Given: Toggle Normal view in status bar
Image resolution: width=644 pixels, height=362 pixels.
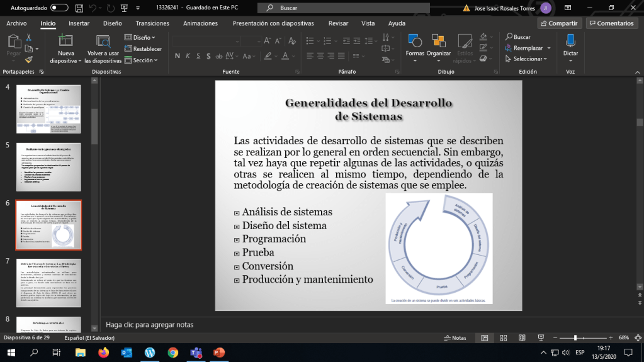Looking at the screenshot, I should [484, 338].
